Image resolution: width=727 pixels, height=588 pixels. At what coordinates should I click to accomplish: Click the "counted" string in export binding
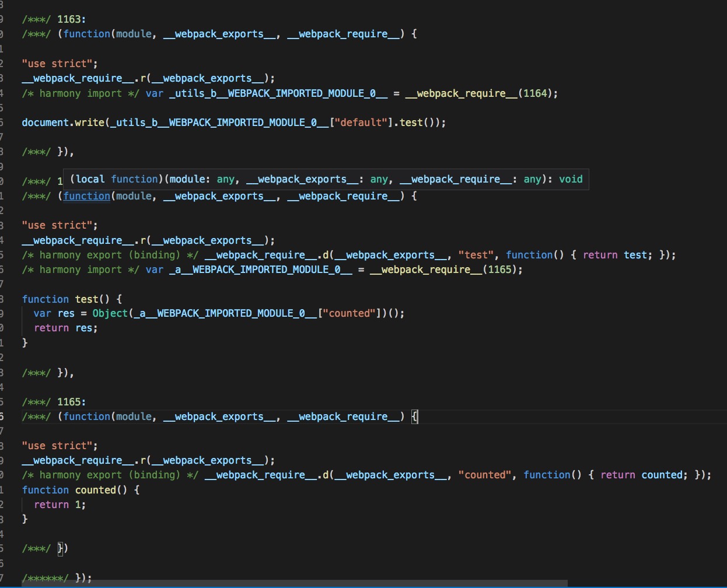[x=484, y=475]
